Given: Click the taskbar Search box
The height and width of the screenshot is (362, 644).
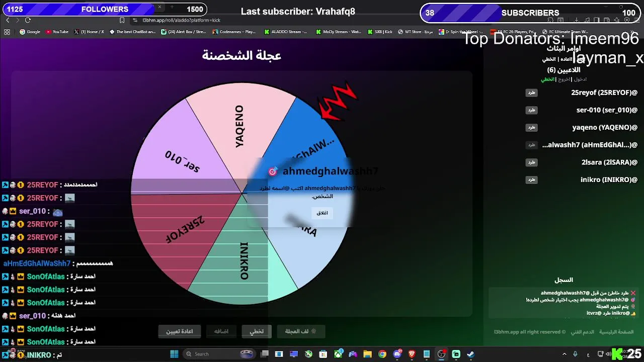Looking at the screenshot, I should (219, 354).
